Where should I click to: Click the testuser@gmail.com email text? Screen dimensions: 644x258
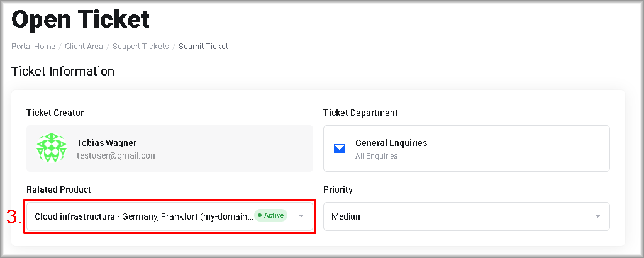point(117,155)
